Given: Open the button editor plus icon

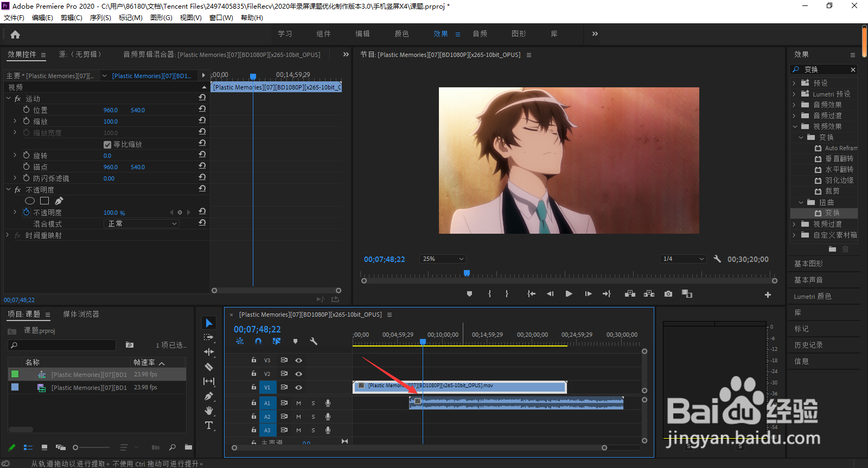Looking at the screenshot, I should pos(768,294).
